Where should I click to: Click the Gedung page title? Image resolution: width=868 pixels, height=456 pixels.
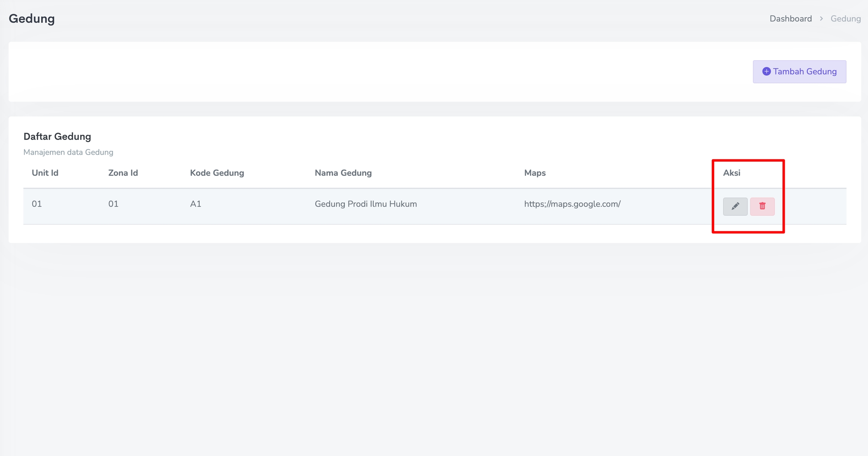coord(32,19)
